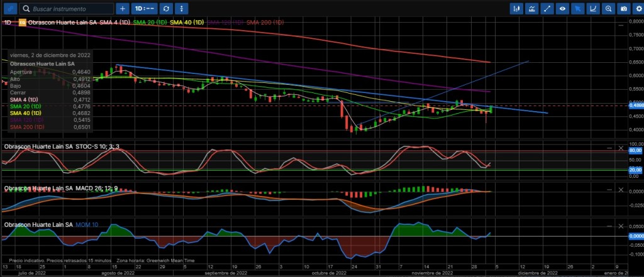The width and height of the screenshot is (644, 277).
Task: Click the 0,0000 momentum axis tag
Action: [636, 236]
